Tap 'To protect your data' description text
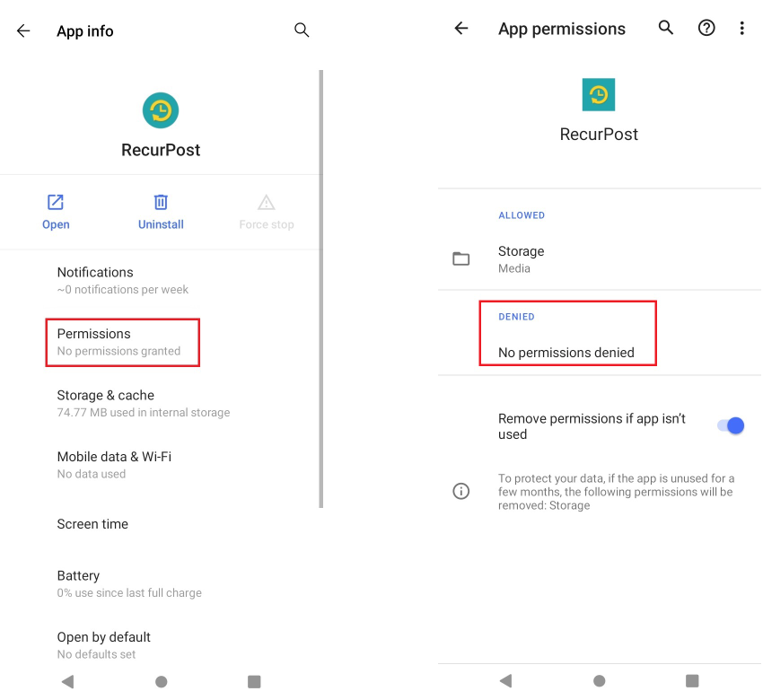Viewport: 763px width, 700px height. 616,492
